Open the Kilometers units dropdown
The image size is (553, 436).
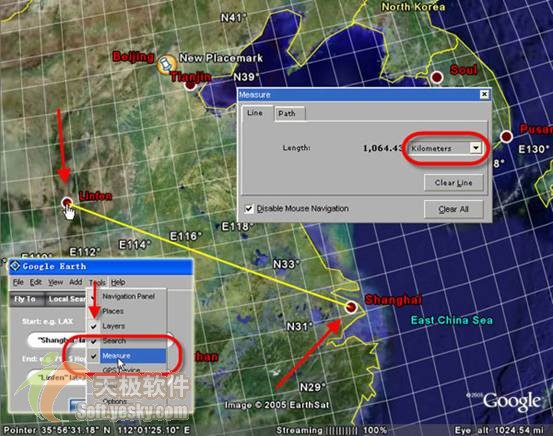(x=476, y=148)
